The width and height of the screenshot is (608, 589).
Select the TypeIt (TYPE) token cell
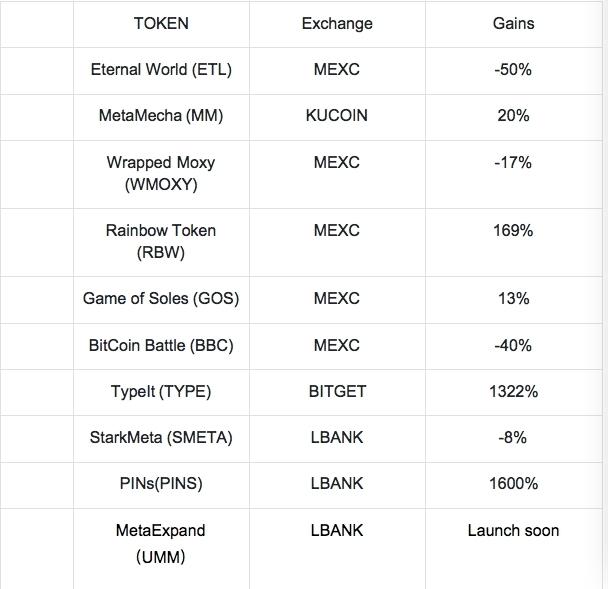[x=161, y=392]
